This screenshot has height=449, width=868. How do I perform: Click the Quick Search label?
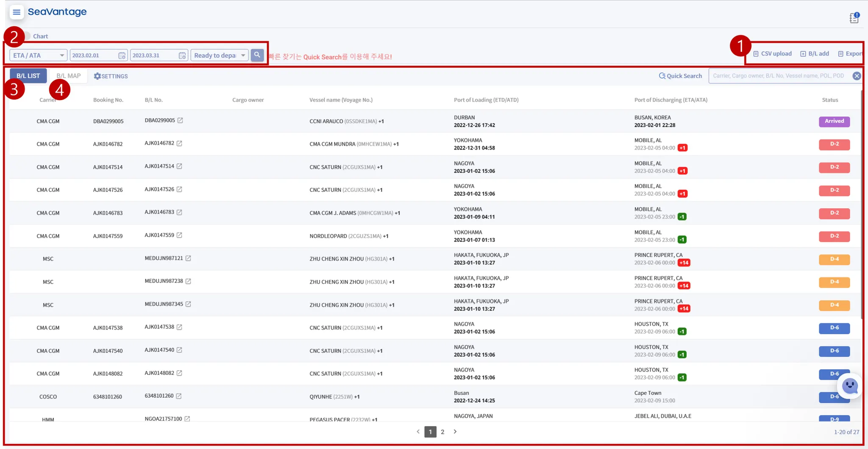coord(680,76)
